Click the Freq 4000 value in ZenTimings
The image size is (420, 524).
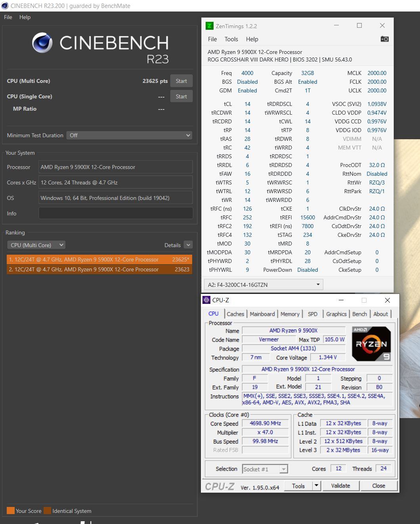(247, 73)
